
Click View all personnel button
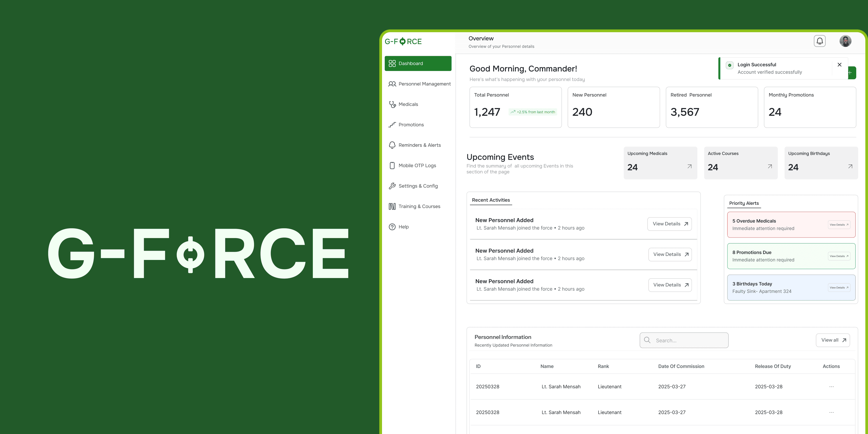click(x=833, y=340)
